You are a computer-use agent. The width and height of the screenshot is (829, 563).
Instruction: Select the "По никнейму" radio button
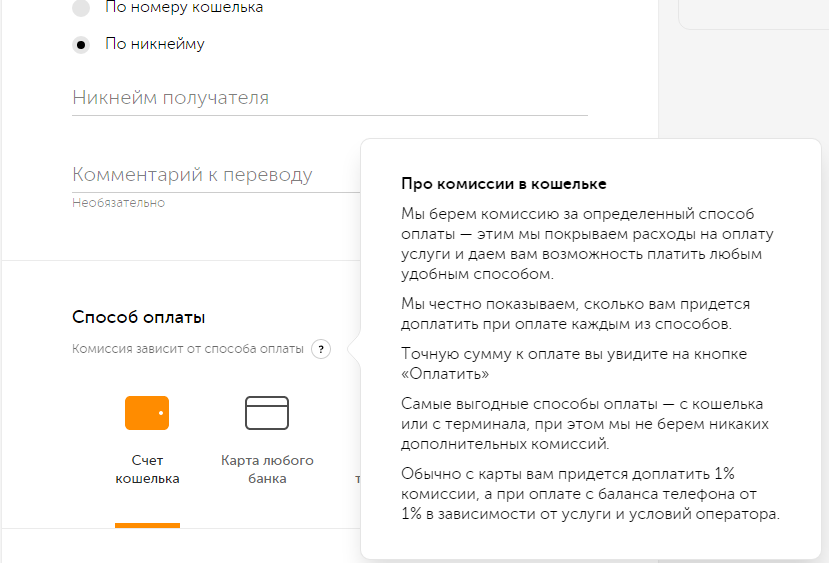tap(81, 45)
